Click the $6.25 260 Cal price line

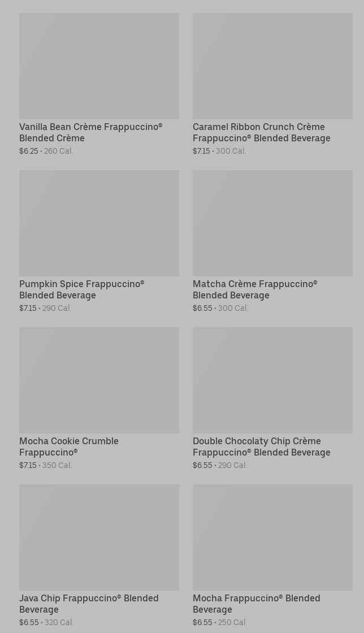pyautogui.click(x=46, y=151)
